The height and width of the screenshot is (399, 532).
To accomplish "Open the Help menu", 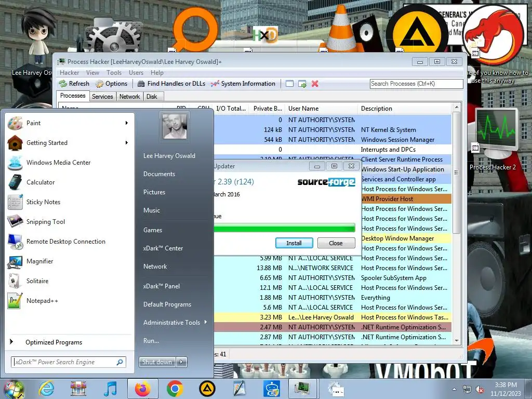I will click(157, 73).
